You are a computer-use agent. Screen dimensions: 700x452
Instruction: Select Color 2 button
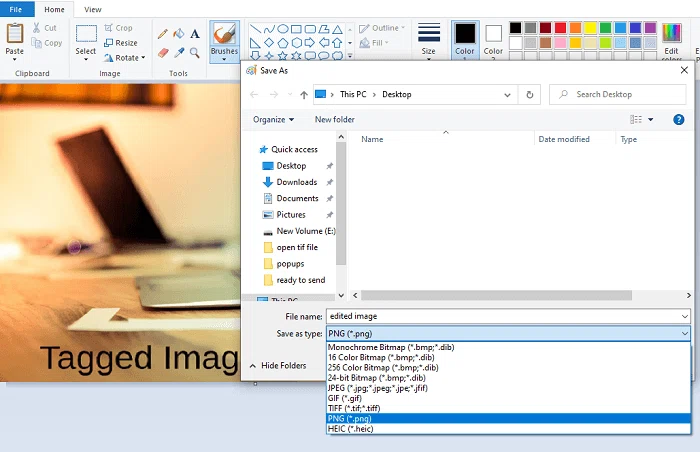[x=493, y=40]
